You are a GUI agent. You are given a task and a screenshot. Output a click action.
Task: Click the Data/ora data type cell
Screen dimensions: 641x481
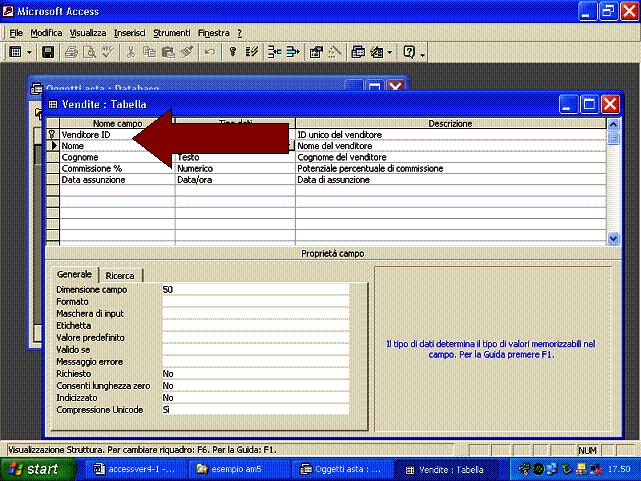(235, 180)
